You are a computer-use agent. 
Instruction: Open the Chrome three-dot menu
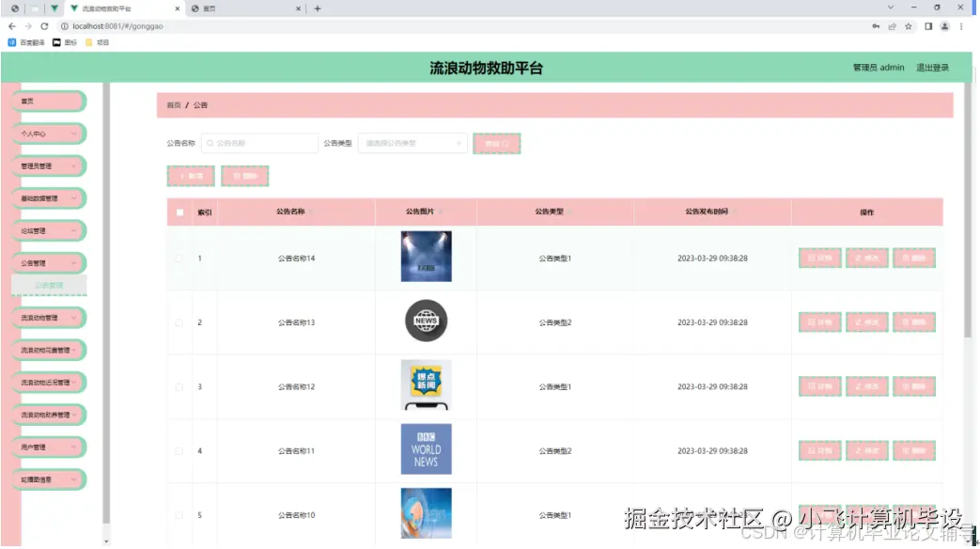pyautogui.click(x=961, y=26)
